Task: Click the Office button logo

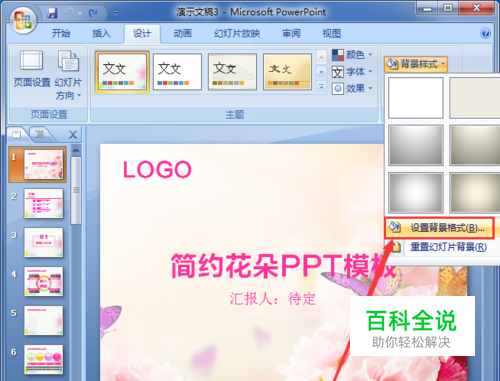Action: pyautogui.click(x=23, y=19)
